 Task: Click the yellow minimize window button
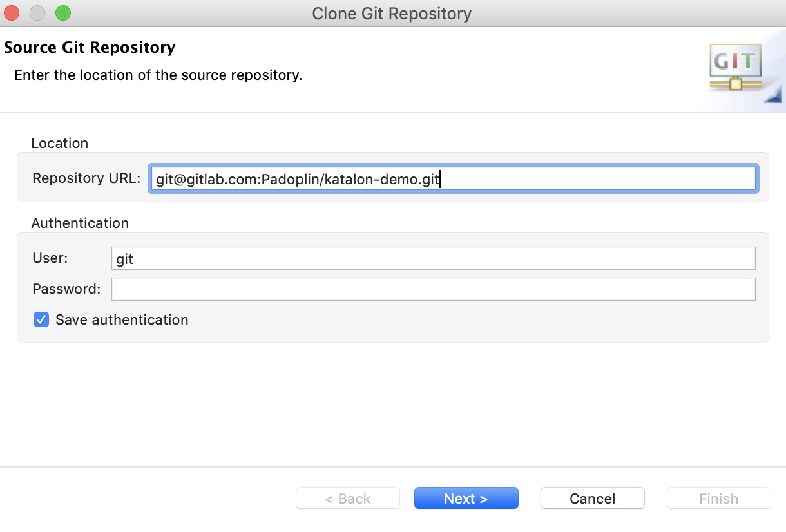tap(37, 12)
